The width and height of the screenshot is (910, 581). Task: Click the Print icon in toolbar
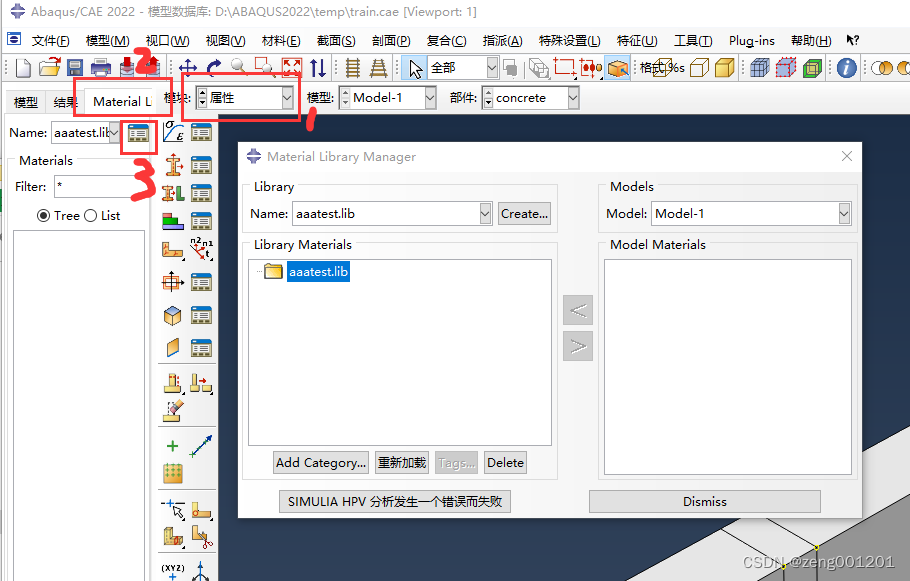tap(101, 68)
